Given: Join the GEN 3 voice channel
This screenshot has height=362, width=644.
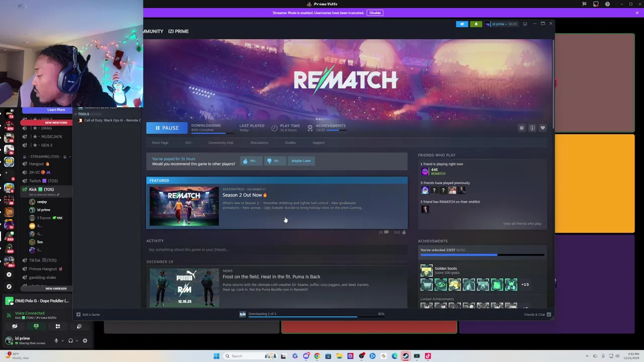Looking at the screenshot, I should pyautogui.click(x=46, y=145).
